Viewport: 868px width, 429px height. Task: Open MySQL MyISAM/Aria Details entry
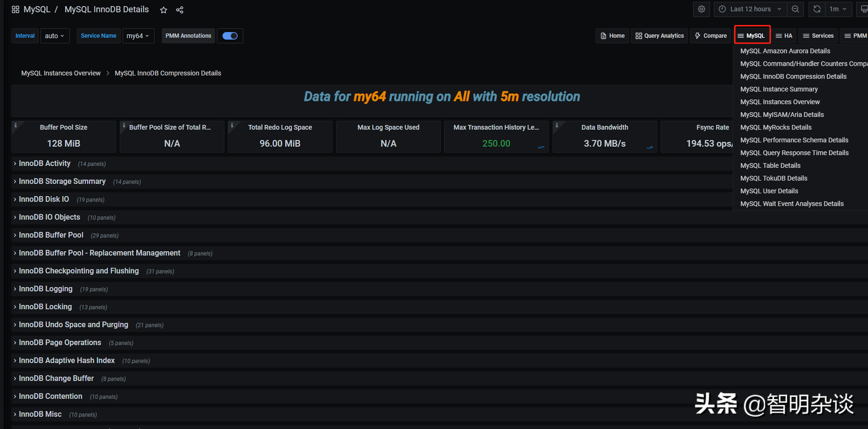point(782,115)
